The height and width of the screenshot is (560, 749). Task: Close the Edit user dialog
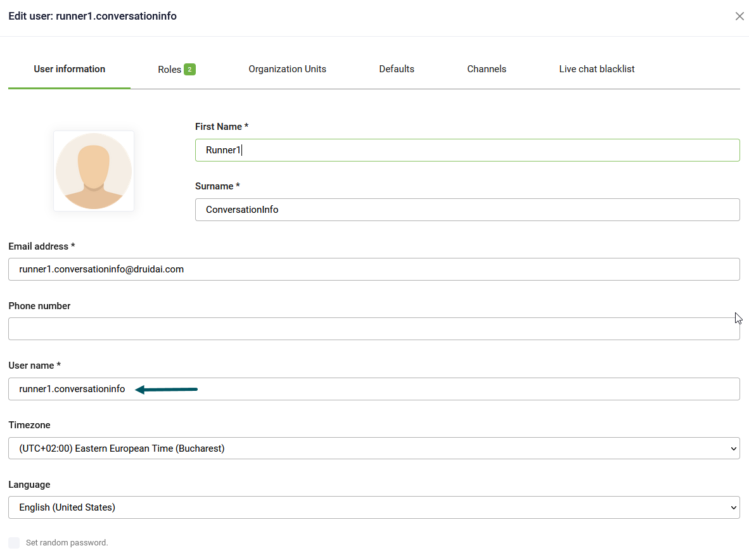click(739, 16)
